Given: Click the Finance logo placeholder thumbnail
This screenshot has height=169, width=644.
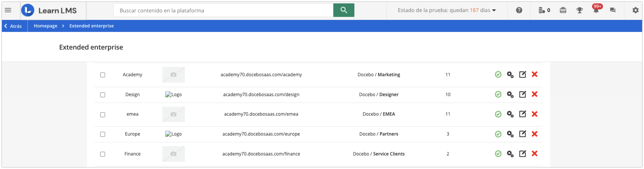Looking at the screenshot, I should 173,154.
